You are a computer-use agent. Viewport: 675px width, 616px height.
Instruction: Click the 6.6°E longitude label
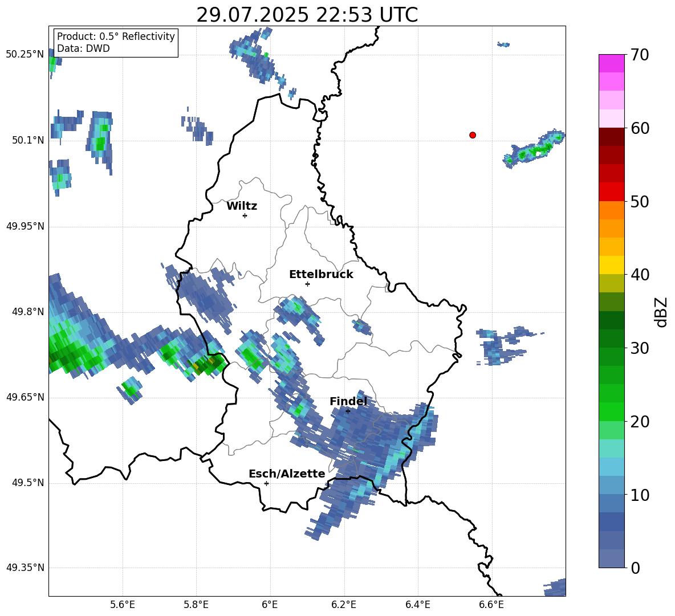[491, 605]
